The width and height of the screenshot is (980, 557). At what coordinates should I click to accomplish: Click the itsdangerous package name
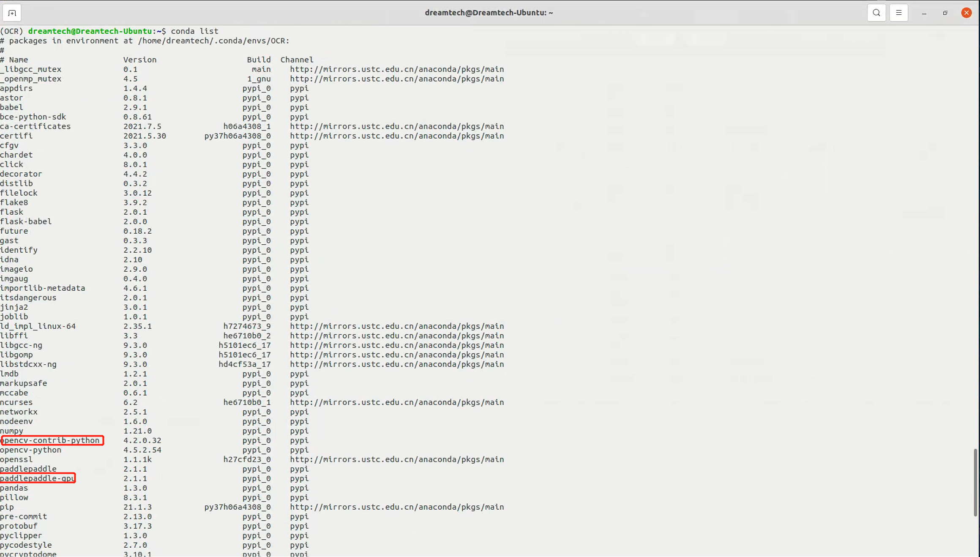coord(28,298)
